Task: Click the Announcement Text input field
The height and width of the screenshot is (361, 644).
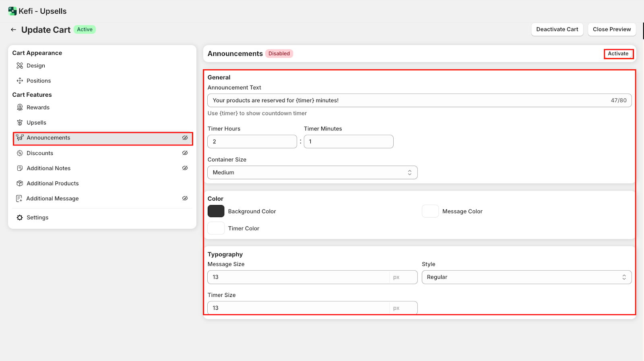Action: point(407,100)
